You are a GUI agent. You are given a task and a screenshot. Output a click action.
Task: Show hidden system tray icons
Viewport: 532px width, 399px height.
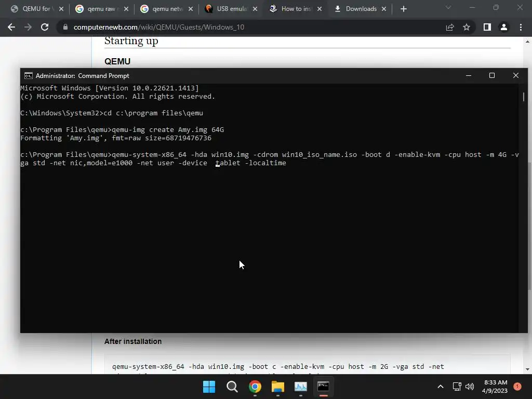click(x=441, y=387)
